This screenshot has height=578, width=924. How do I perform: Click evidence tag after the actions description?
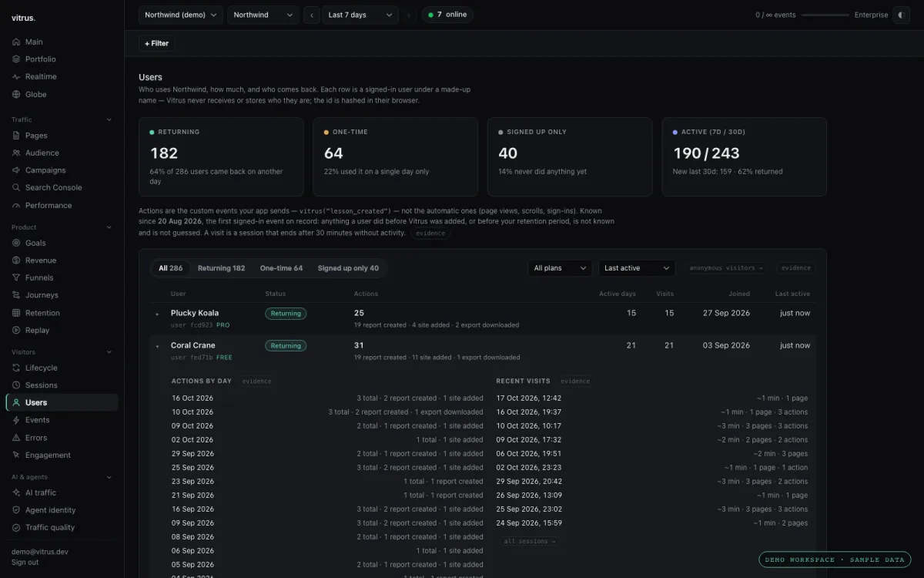click(x=430, y=233)
